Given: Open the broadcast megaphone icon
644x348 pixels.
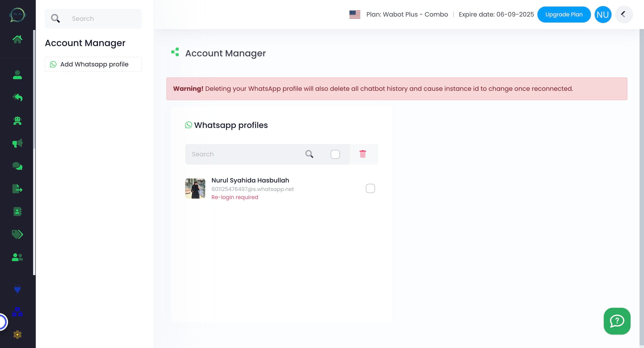Looking at the screenshot, I should pyautogui.click(x=17, y=143).
